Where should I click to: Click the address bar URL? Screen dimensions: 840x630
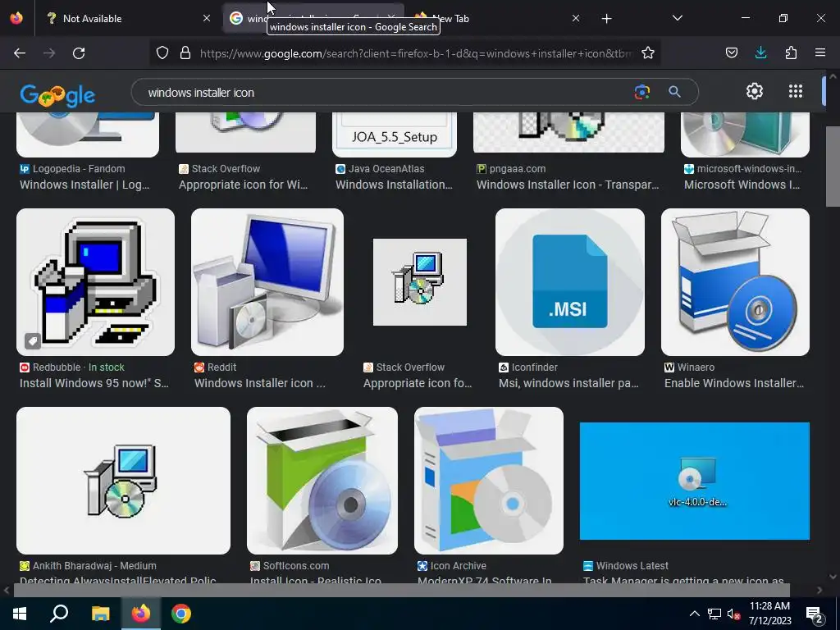pos(416,53)
